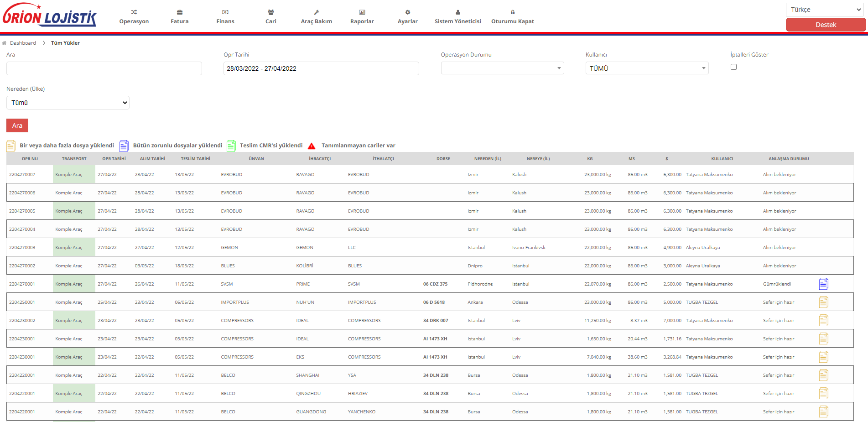Screen dimensions: 868x422
Task: Open the Operasyon Durumu dropdown
Action: pyautogui.click(x=502, y=68)
